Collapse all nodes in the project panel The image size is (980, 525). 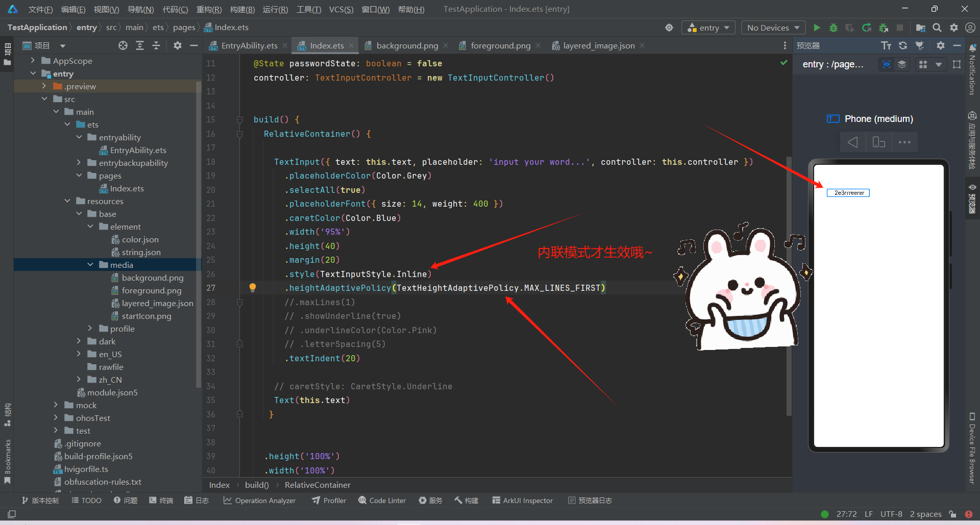156,46
